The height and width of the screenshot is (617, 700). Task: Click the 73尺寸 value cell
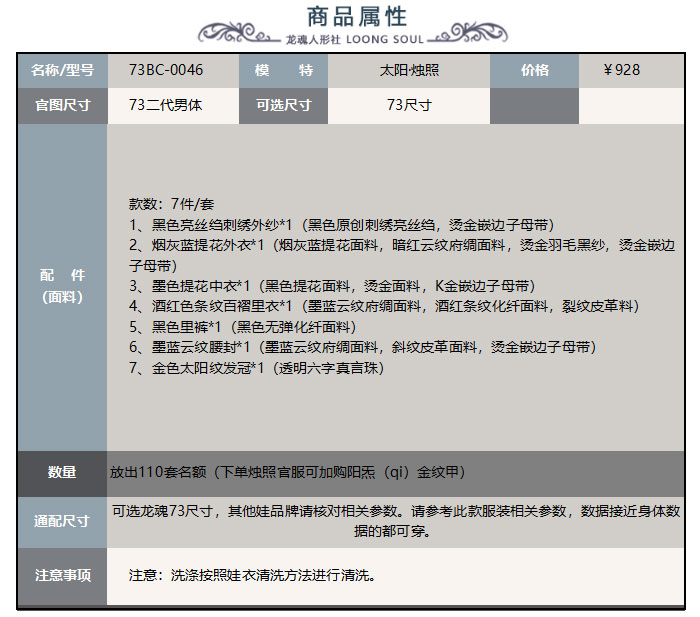[408, 105]
